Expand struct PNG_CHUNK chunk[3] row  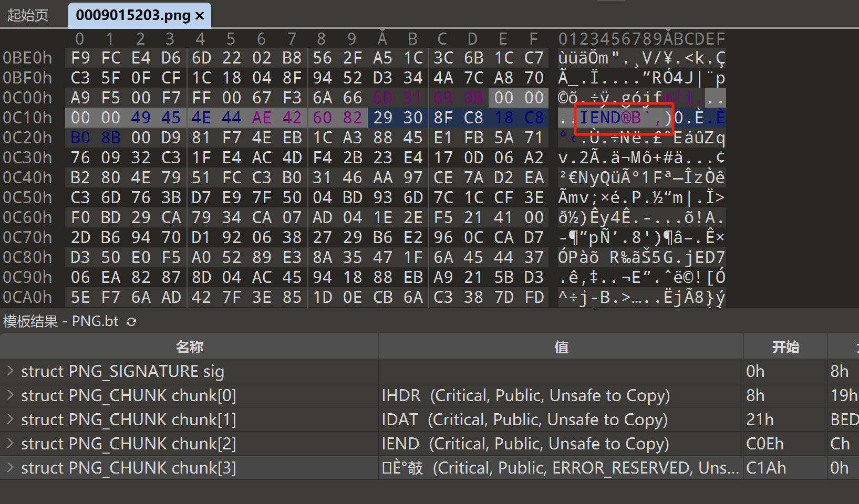click(x=10, y=468)
